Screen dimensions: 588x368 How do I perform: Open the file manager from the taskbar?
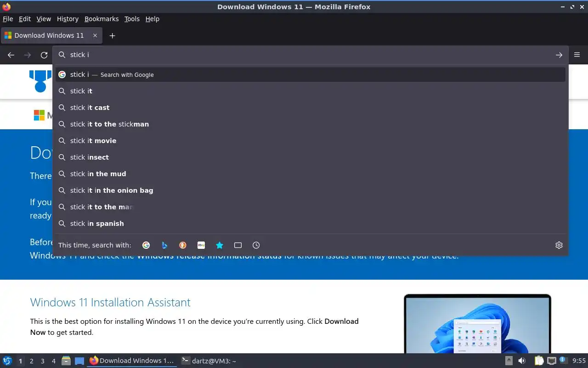[x=66, y=361]
